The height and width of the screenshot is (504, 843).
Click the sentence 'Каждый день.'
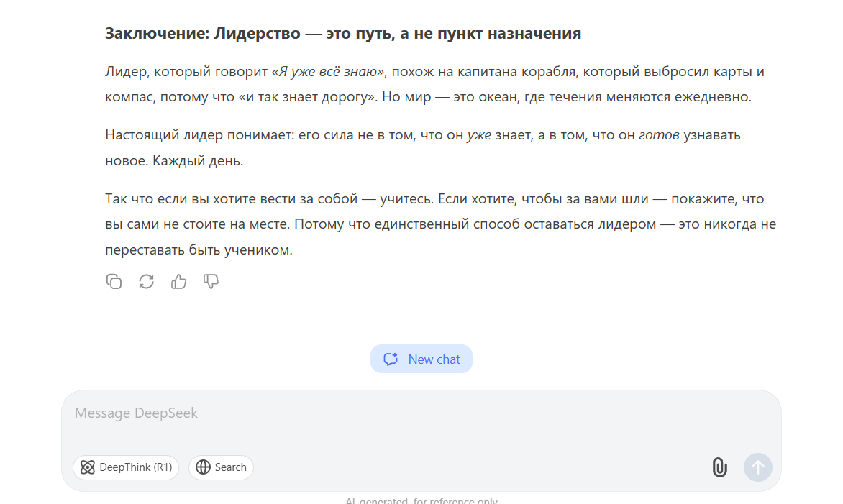tap(198, 160)
